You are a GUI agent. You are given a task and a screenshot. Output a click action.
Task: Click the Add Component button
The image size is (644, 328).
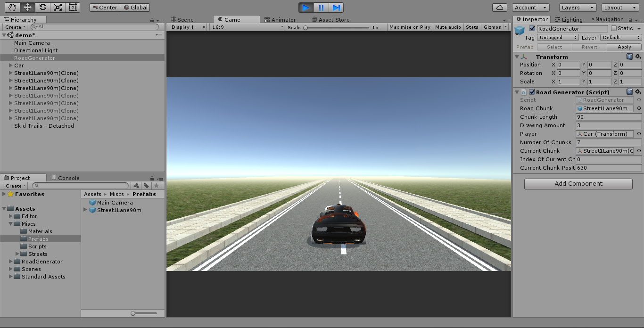(x=578, y=184)
